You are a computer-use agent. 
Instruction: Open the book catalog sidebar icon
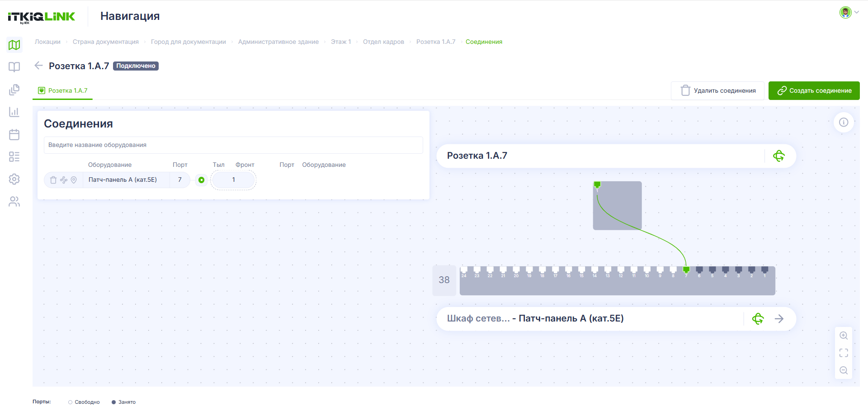click(14, 67)
